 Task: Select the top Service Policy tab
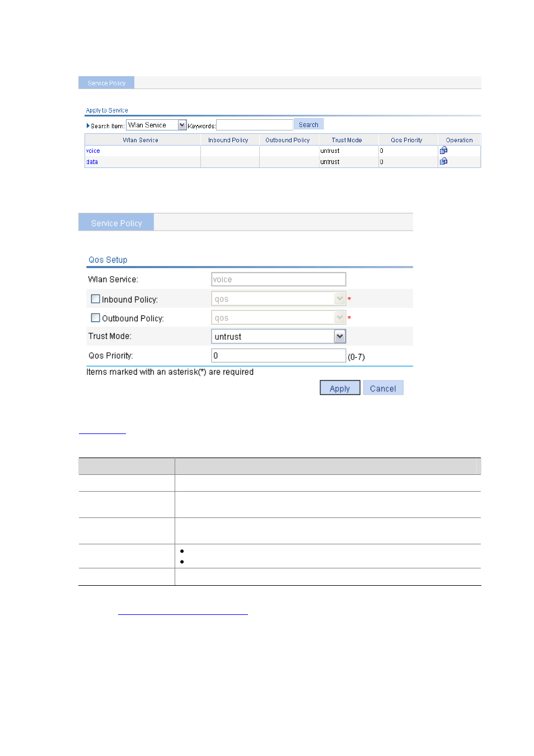[106, 83]
